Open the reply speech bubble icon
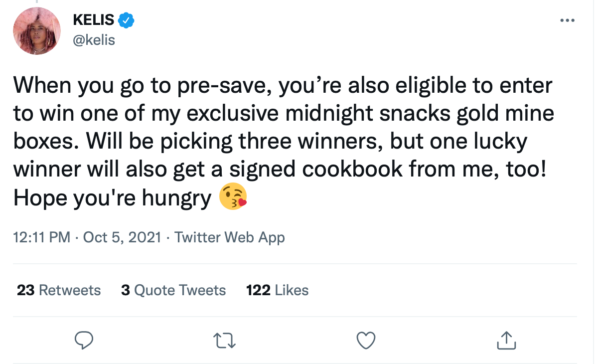The width and height of the screenshot is (595, 364). click(x=84, y=340)
